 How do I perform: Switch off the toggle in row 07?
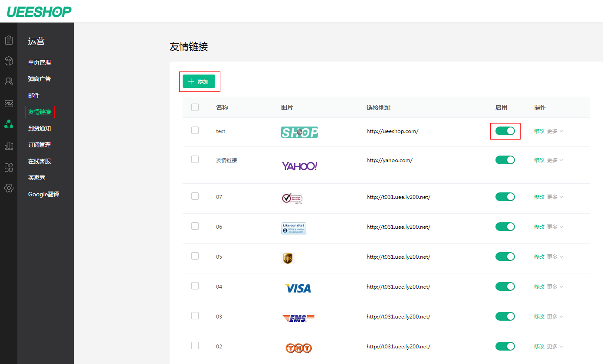point(505,197)
